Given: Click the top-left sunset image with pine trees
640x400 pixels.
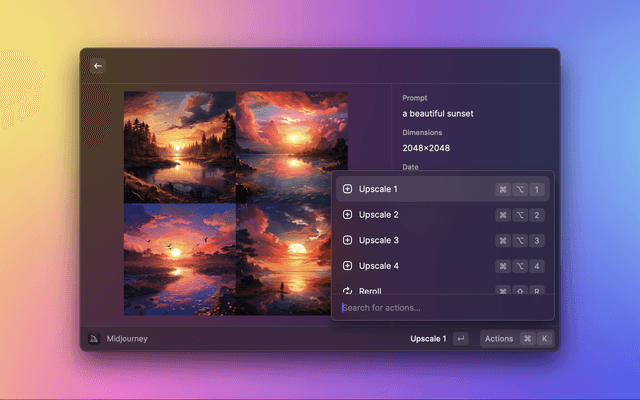Looking at the screenshot, I should [179, 147].
